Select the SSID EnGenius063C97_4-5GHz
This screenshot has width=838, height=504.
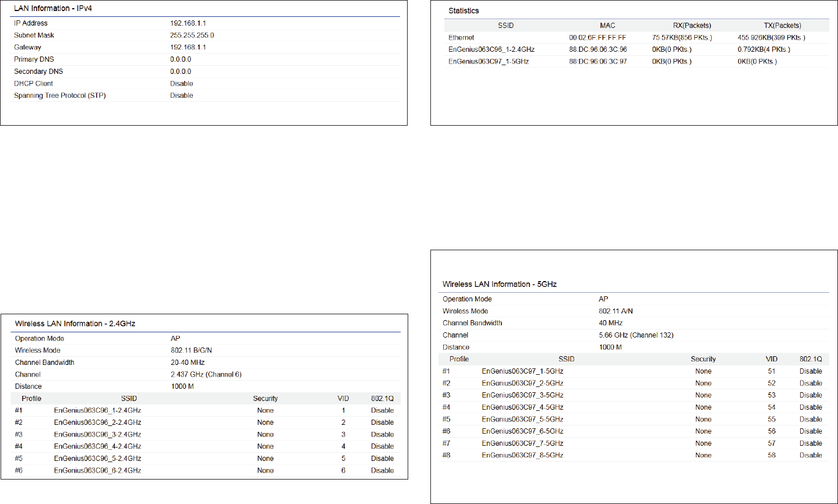(x=522, y=407)
